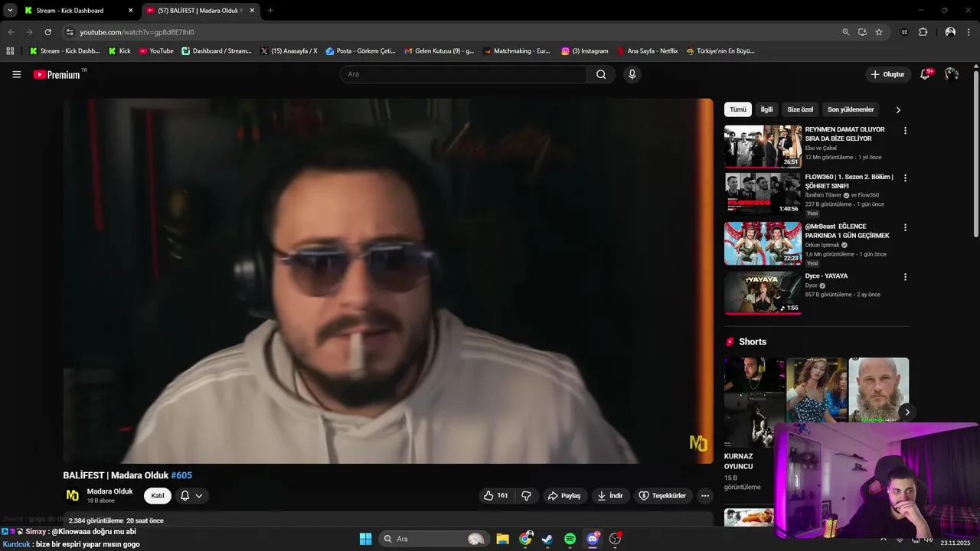Open Dashboard / Stream bookmark
Viewport: 980px width, 551px height.
click(217, 51)
